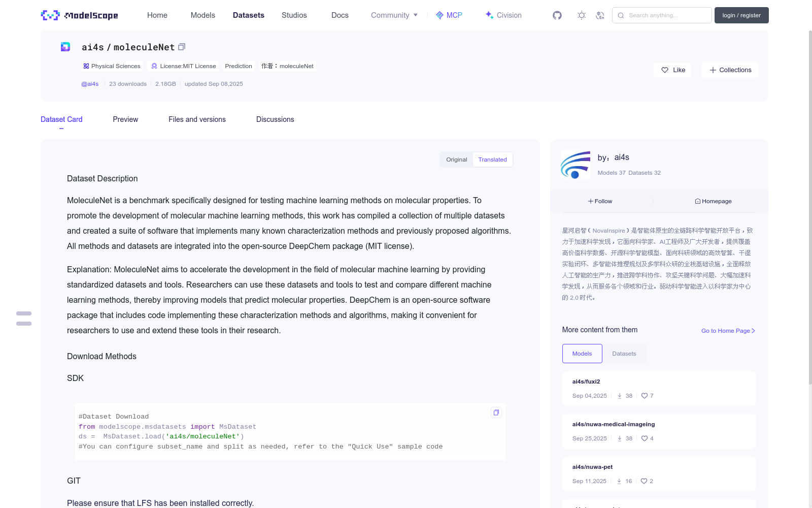The height and width of the screenshot is (508, 812).
Task: Click heart icon on ai4s/nuwa-medical-imageing
Action: (x=645, y=438)
